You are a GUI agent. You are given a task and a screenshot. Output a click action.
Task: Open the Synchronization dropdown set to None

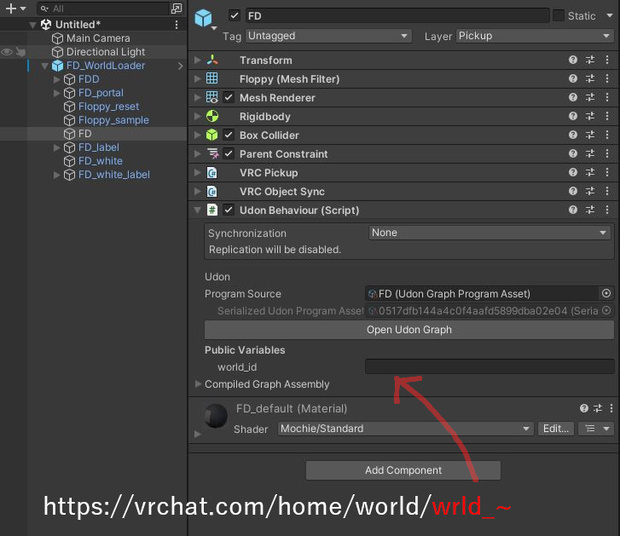click(x=490, y=232)
